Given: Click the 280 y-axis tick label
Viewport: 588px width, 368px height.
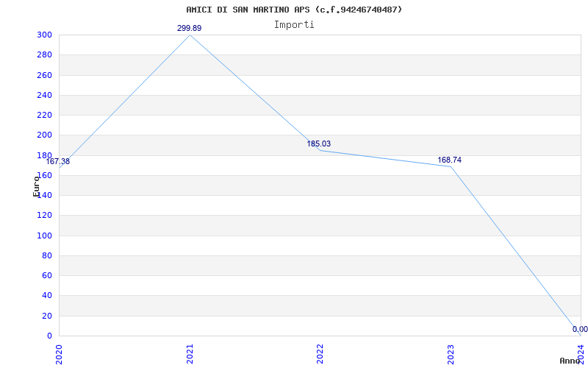Looking at the screenshot, I should click(44, 54).
